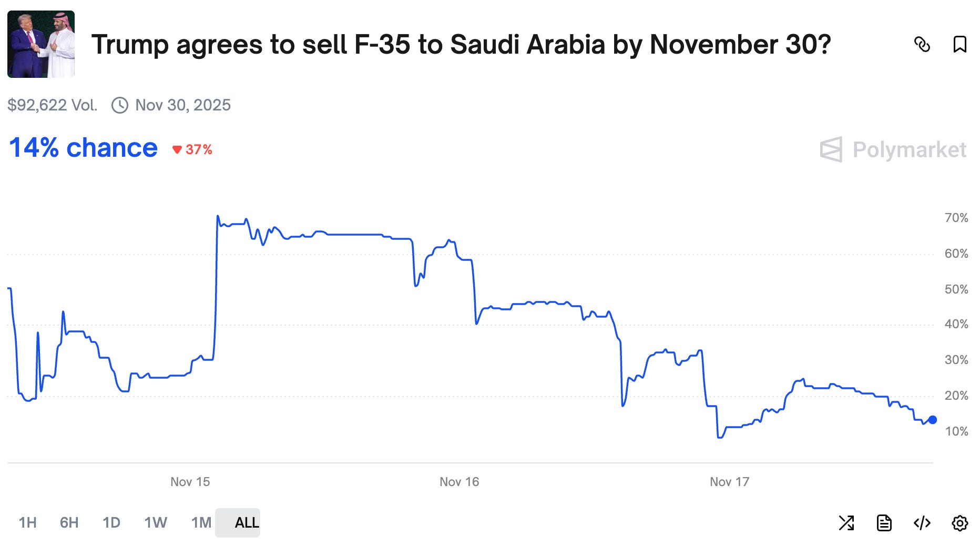Open chart settings gear
The width and height of the screenshot is (980, 545).
click(x=960, y=523)
